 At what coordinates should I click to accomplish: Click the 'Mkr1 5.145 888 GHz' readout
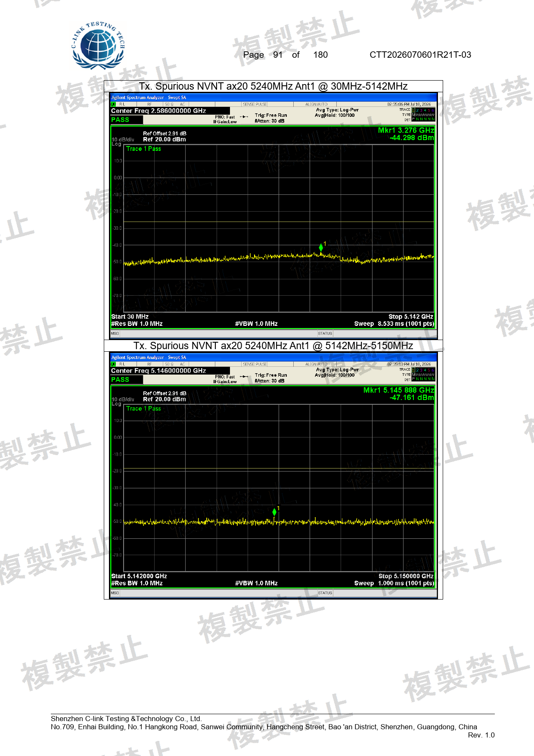click(398, 390)
